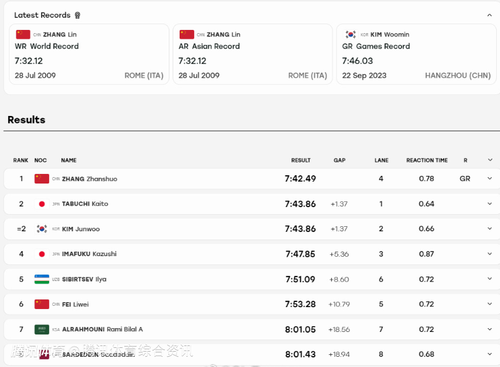Viewport: 500px width, 367px height.
Task: Click gap value +18.56
Action: point(339,329)
